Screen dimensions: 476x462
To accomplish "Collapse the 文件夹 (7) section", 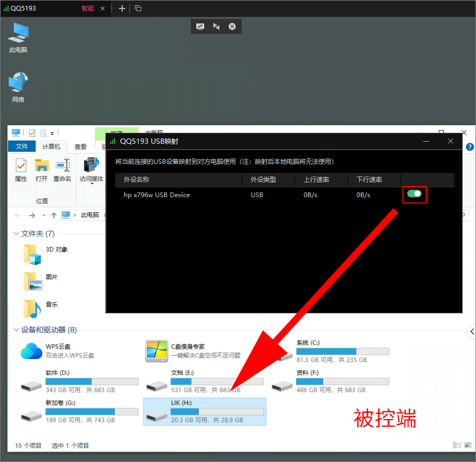I will tap(16, 233).
